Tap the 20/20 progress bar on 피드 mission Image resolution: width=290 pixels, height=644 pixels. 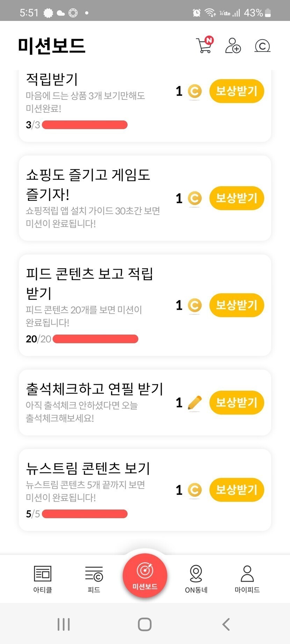coord(95,339)
